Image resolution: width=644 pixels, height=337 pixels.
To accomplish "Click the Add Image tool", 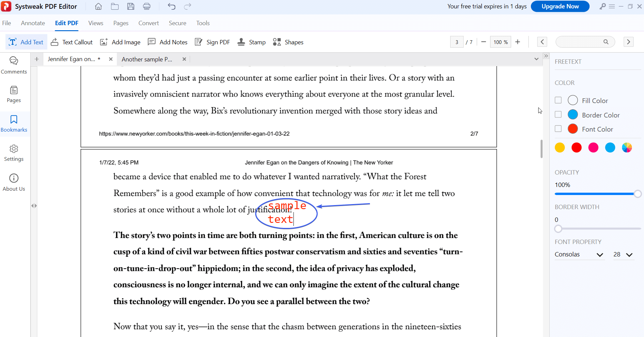I will tap(120, 42).
